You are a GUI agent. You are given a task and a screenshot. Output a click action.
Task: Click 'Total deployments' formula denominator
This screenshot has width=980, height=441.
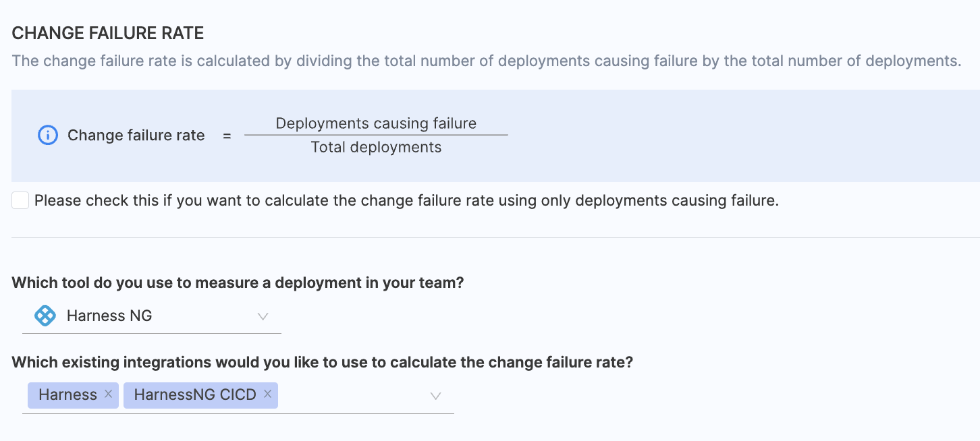coord(376,148)
